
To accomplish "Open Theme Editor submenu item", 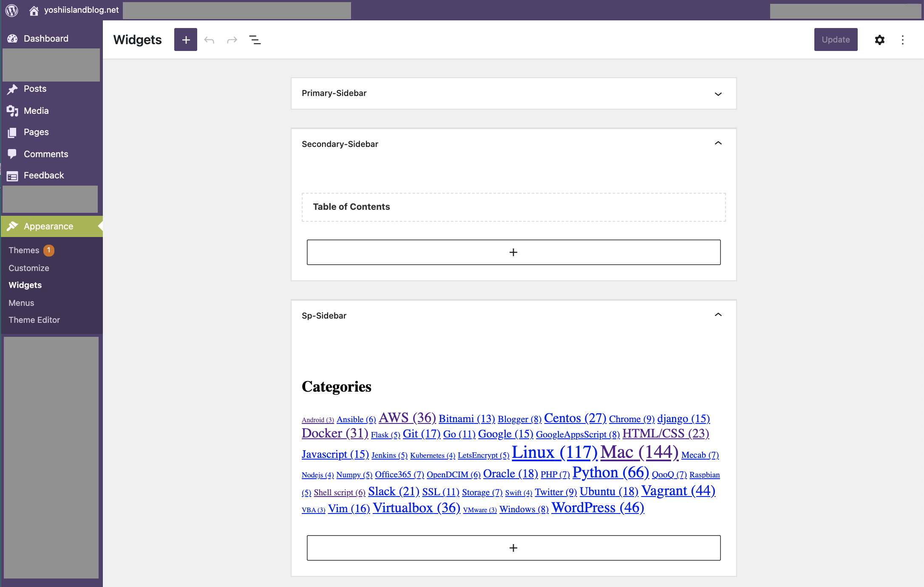I will click(34, 320).
